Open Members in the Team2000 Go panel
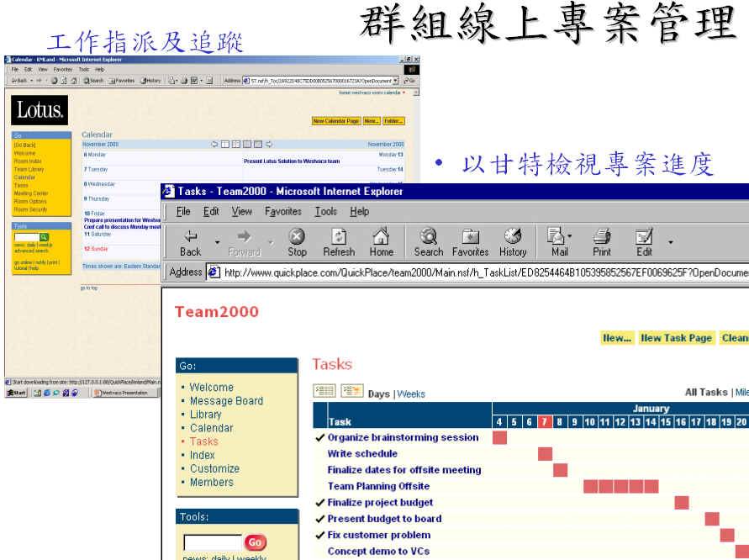The image size is (749, 560). (212, 482)
